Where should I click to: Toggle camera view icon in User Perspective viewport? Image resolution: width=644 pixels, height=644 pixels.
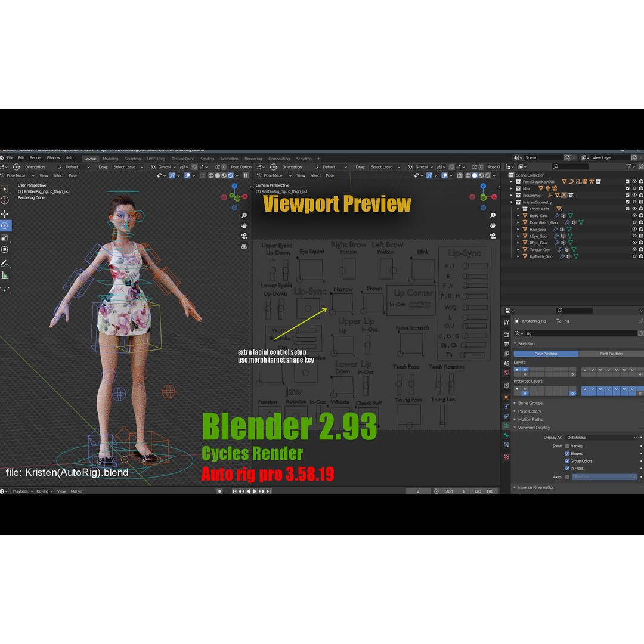pyautogui.click(x=244, y=236)
